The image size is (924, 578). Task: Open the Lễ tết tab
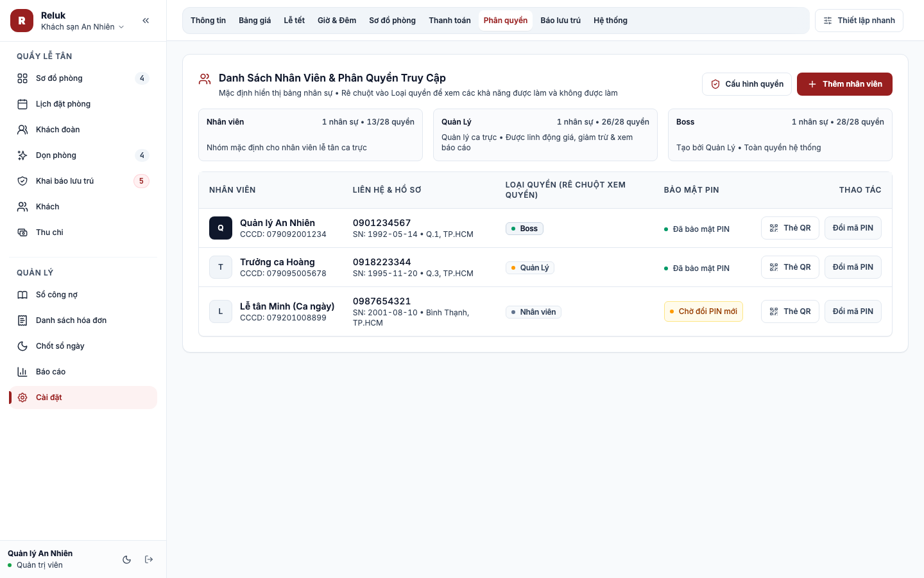(x=295, y=21)
